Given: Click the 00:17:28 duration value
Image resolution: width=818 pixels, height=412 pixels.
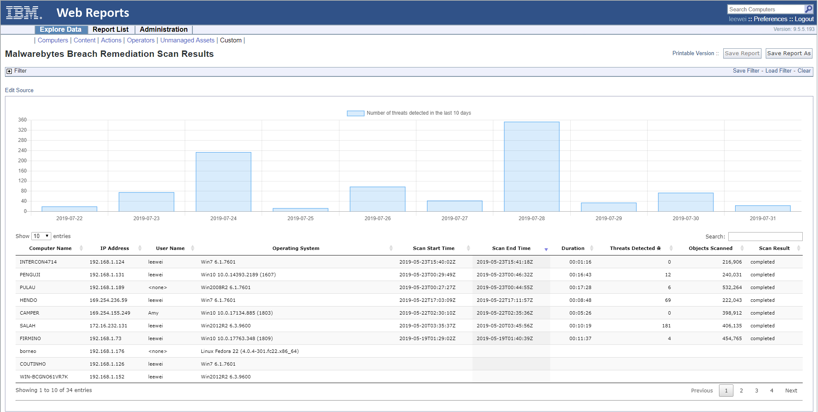Looking at the screenshot, I should [x=580, y=288].
